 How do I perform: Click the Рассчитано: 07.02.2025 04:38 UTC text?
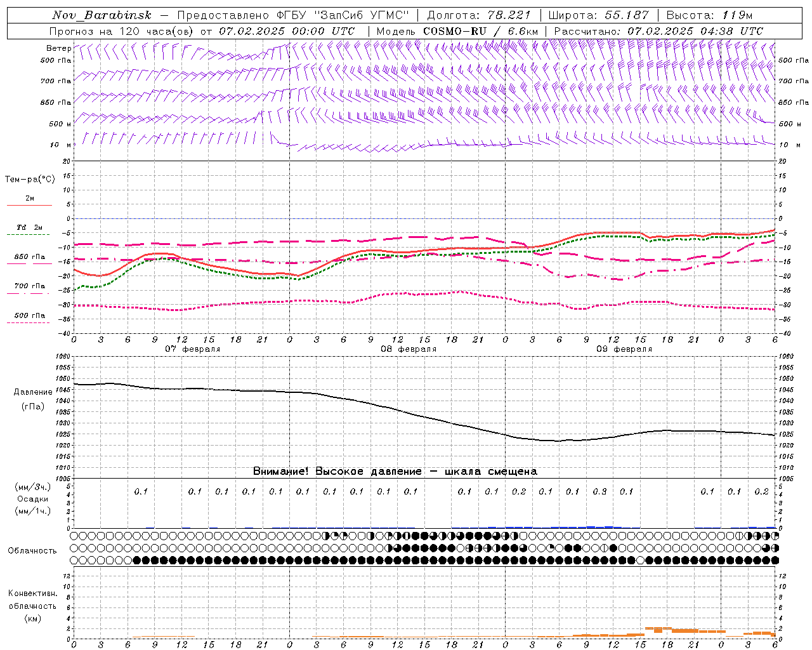coord(658,31)
